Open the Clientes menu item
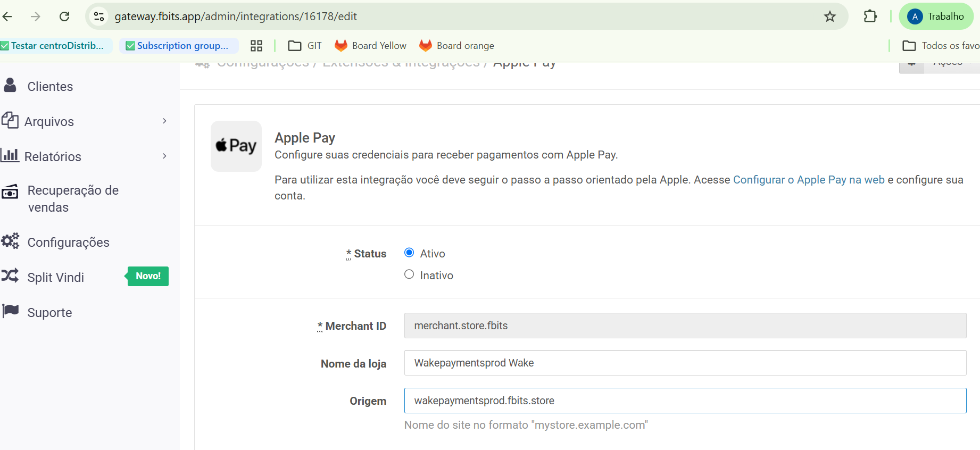Screen dimensions: 980x450 coord(50,87)
